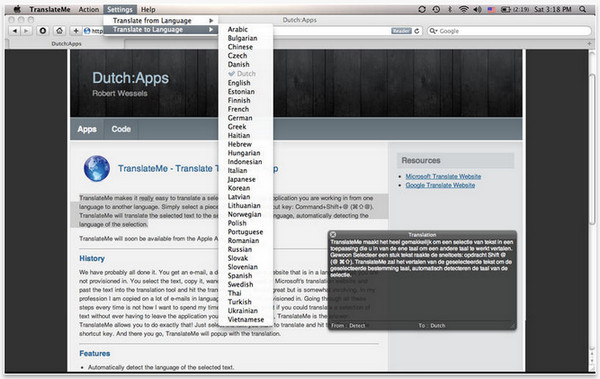Pick Norwegian from language list
This screenshot has width=600, height=379.
coord(245,214)
